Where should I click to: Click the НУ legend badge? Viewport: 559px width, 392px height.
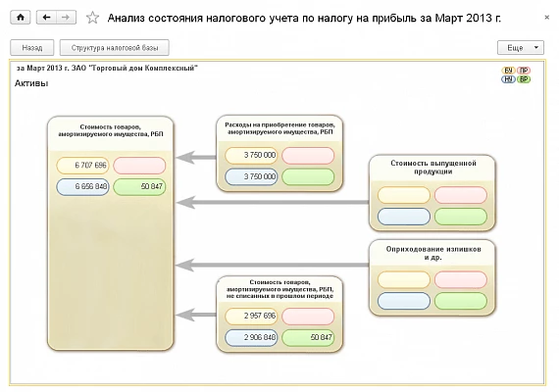508,79
